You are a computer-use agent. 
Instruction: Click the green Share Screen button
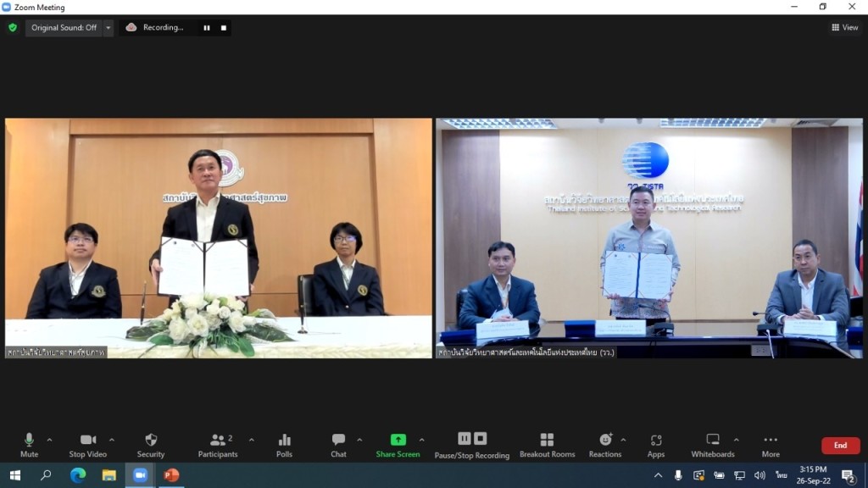(398, 441)
